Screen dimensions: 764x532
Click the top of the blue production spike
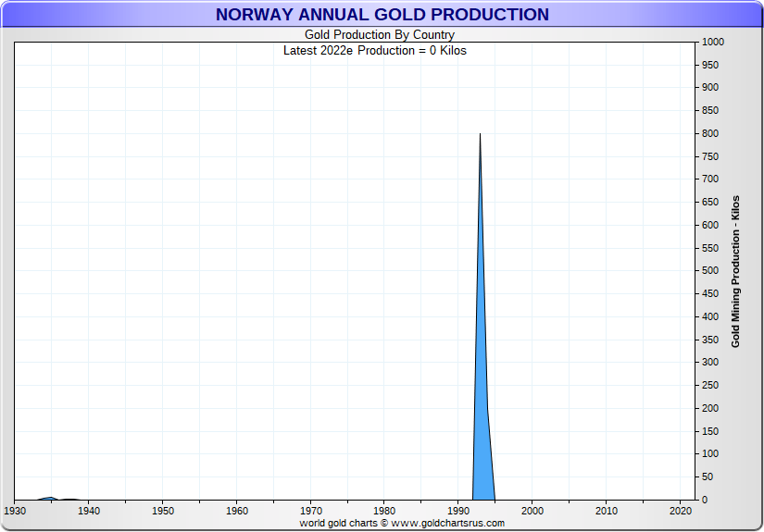[480, 135]
